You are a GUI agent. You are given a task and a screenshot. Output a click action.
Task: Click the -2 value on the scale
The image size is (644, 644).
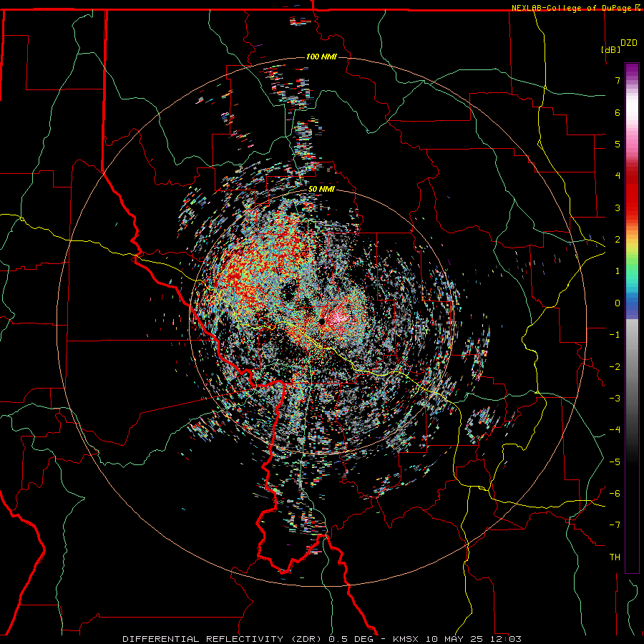[615, 367]
